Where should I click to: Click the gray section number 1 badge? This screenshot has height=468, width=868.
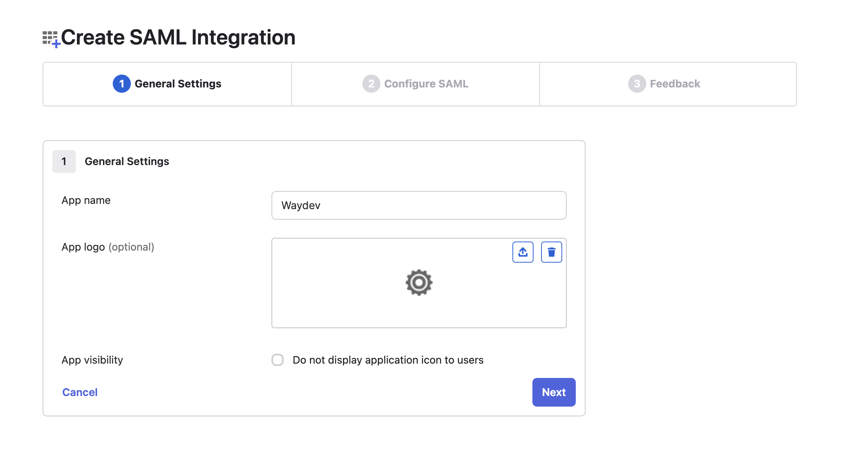(x=64, y=161)
